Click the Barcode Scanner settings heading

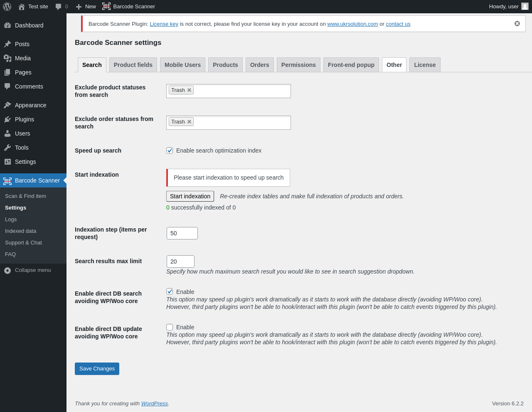click(118, 42)
